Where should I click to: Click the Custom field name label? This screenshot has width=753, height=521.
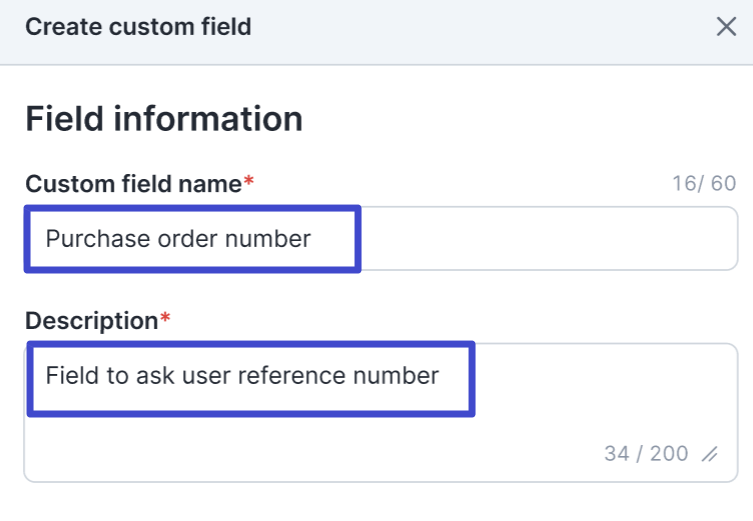coord(133,184)
